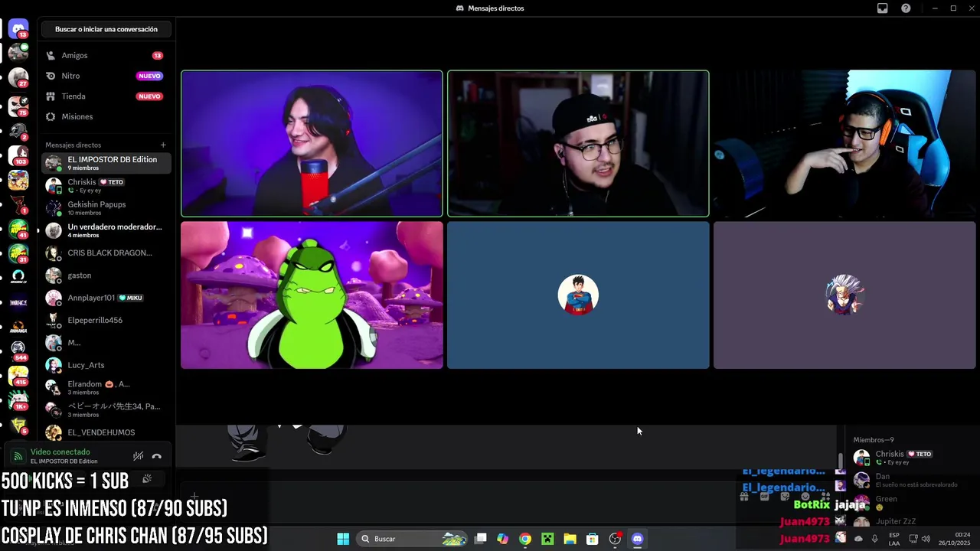
Task: Open Lucy_Arts direct message
Action: (x=106, y=365)
